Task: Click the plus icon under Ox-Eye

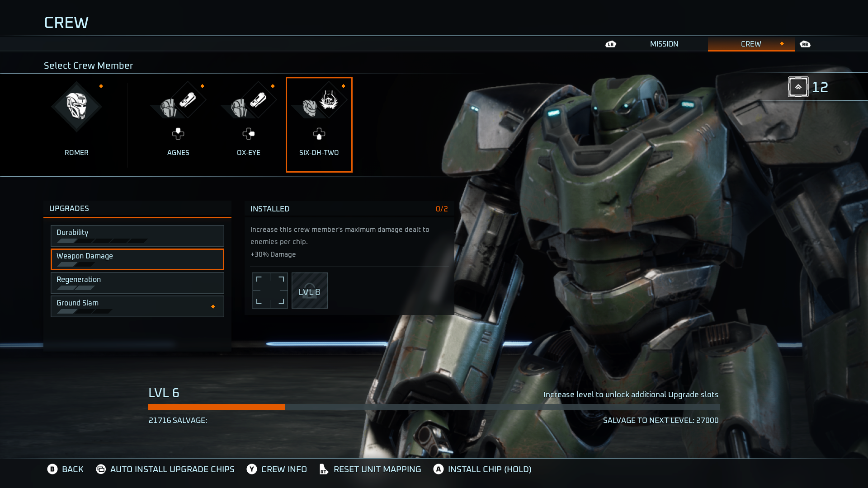Action: coord(248,133)
